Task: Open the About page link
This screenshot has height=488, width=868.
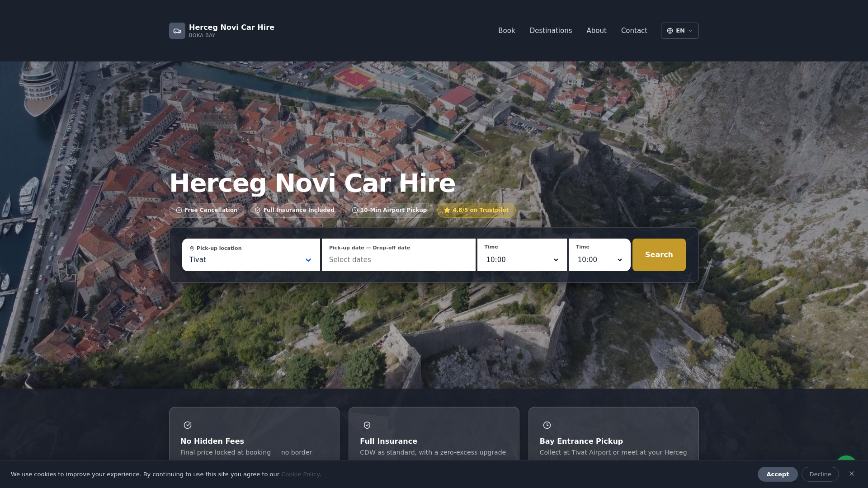Action: [x=597, y=31]
